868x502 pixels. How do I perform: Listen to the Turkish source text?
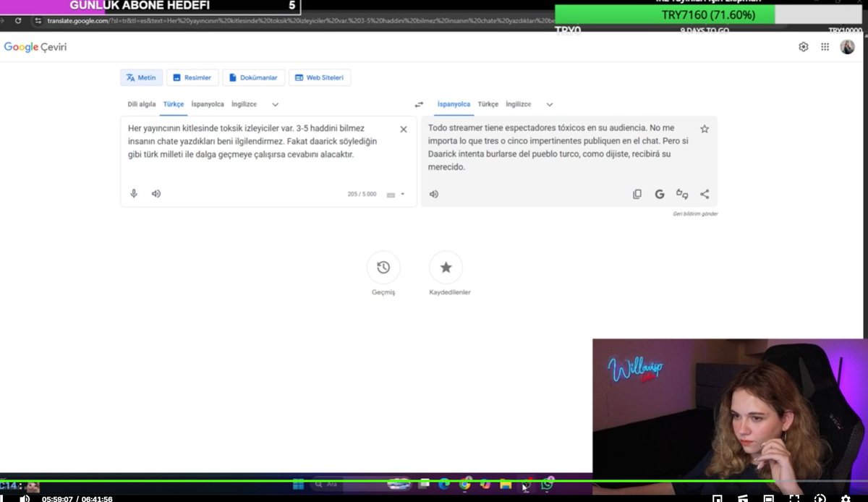point(156,194)
